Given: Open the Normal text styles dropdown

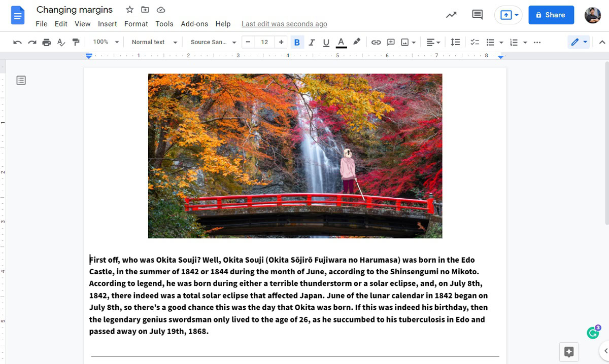Looking at the screenshot, I should pos(154,42).
